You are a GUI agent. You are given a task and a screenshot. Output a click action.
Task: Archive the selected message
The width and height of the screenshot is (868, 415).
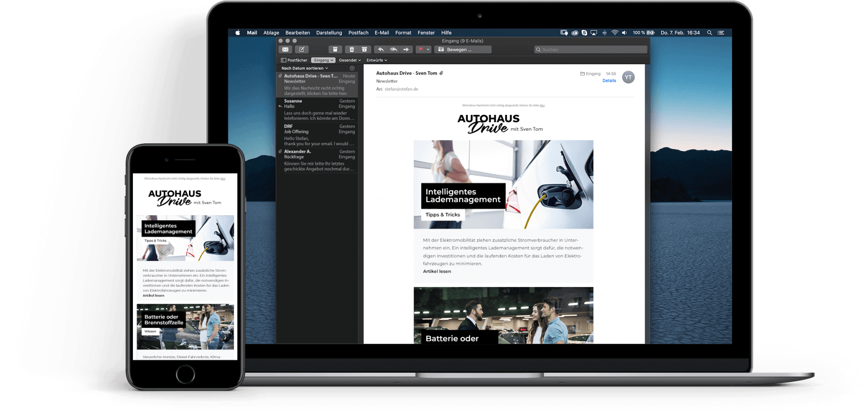tap(335, 50)
